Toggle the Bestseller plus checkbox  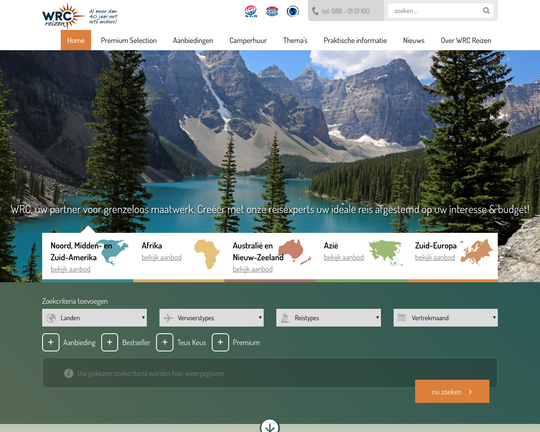coord(110,342)
